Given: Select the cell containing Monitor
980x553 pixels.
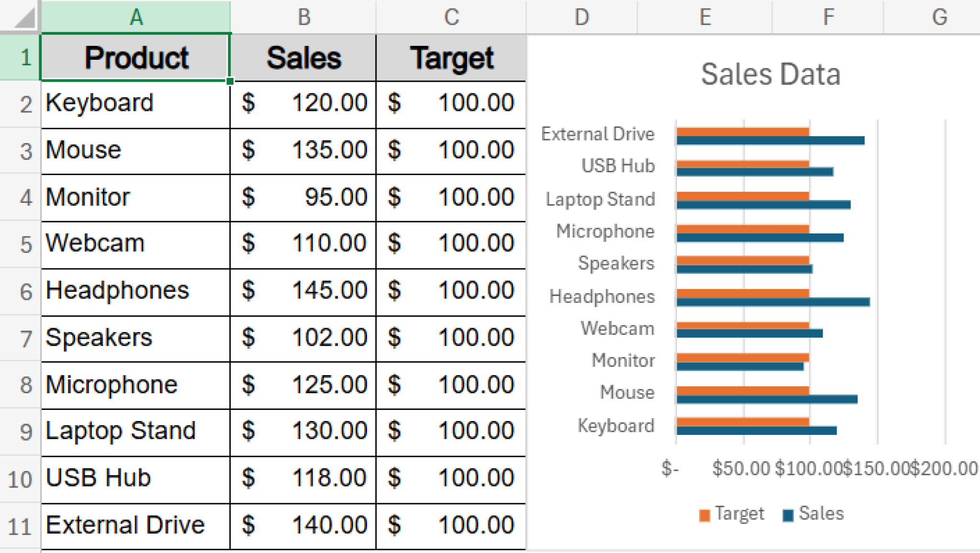Looking at the screenshot, I should click(135, 197).
